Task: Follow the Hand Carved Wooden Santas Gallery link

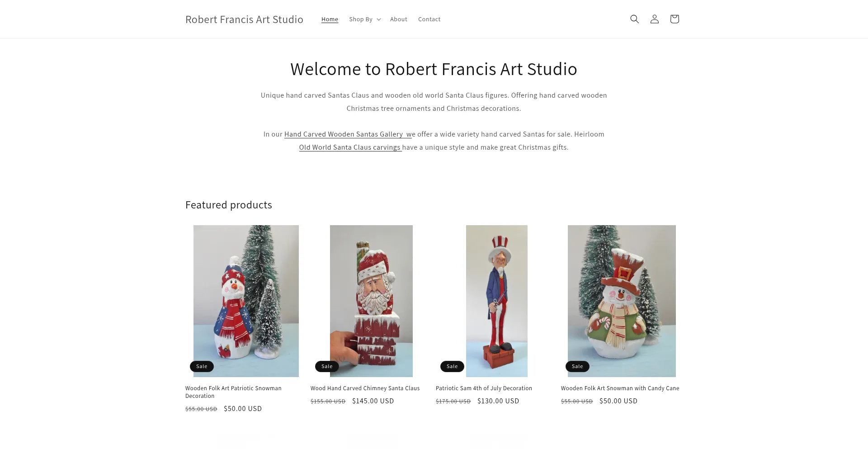Action: pos(348,134)
